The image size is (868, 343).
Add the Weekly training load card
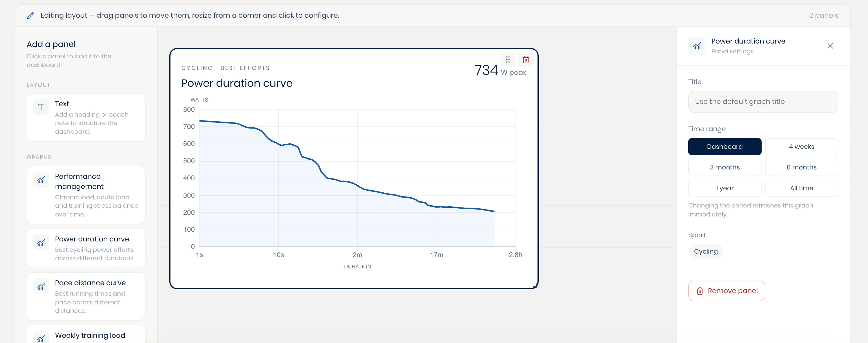(x=86, y=334)
